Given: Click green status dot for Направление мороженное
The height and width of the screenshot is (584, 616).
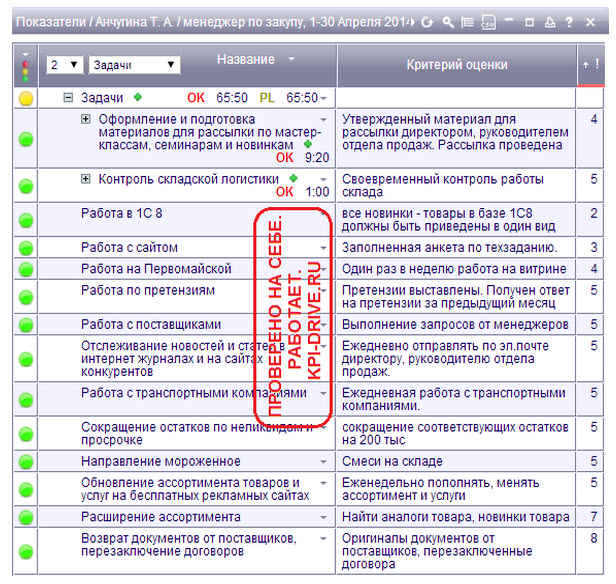Looking at the screenshot, I should click(26, 462).
